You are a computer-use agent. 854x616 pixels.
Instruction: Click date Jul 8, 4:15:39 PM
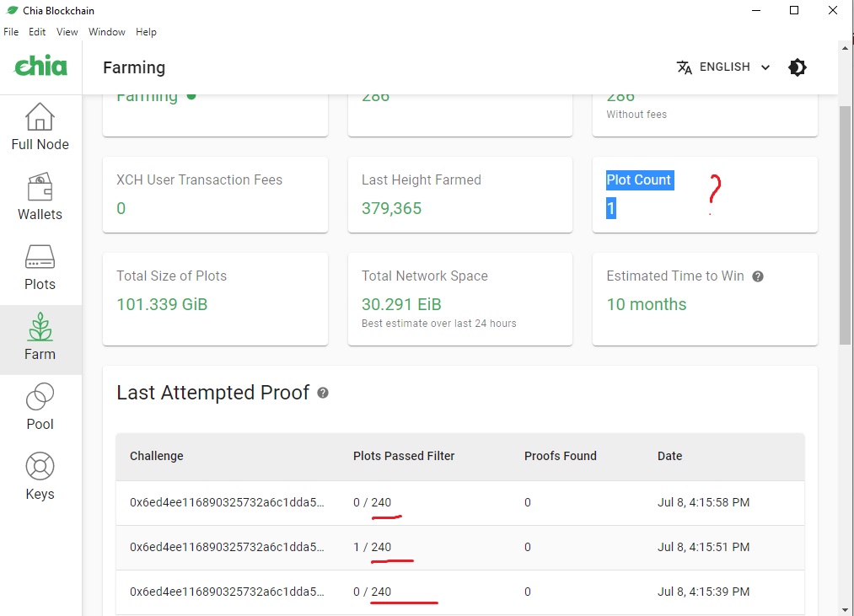pos(703,592)
